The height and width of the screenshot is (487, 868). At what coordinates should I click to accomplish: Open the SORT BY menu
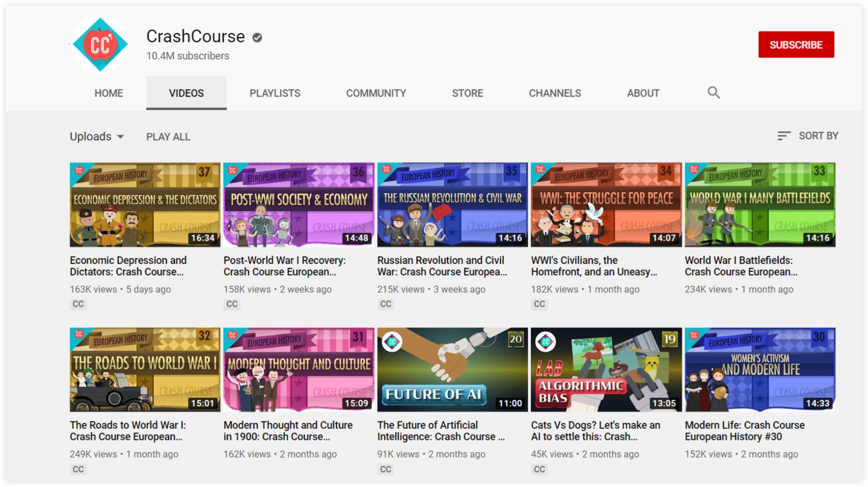(x=808, y=136)
